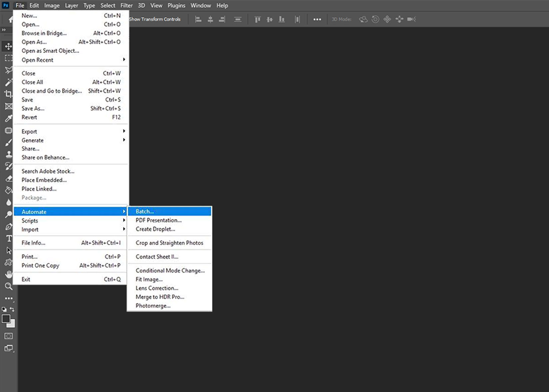Click Save As... in the File menu
The image size is (549, 392).
coord(71,109)
